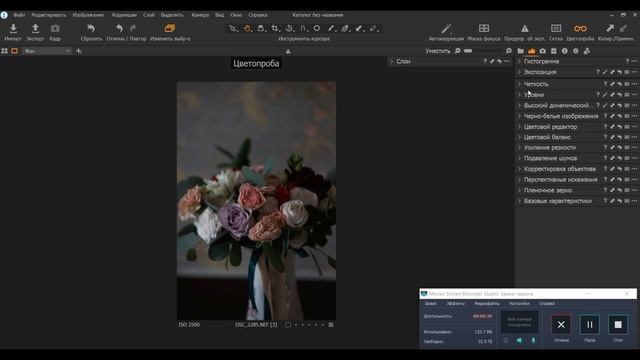The height and width of the screenshot is (360, 640).
Task: Toggle Цветопроба (Proofing) glasses icon
Action: (x=580, y=28)
